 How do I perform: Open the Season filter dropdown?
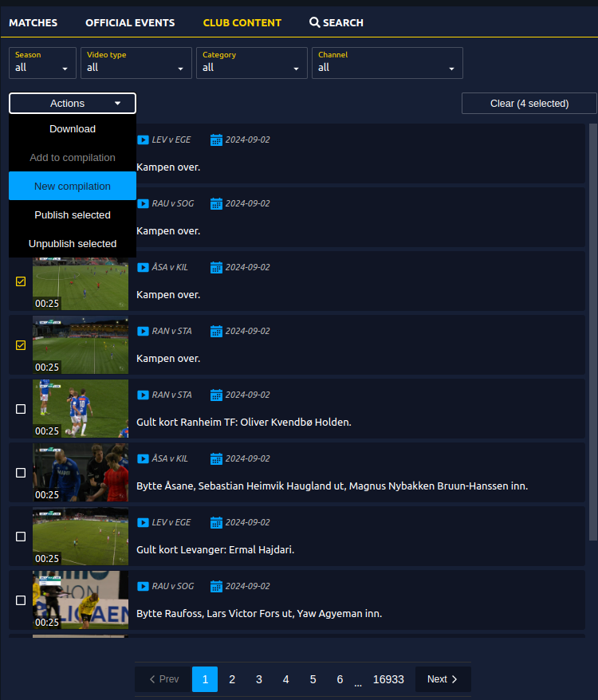pos(42,62)
